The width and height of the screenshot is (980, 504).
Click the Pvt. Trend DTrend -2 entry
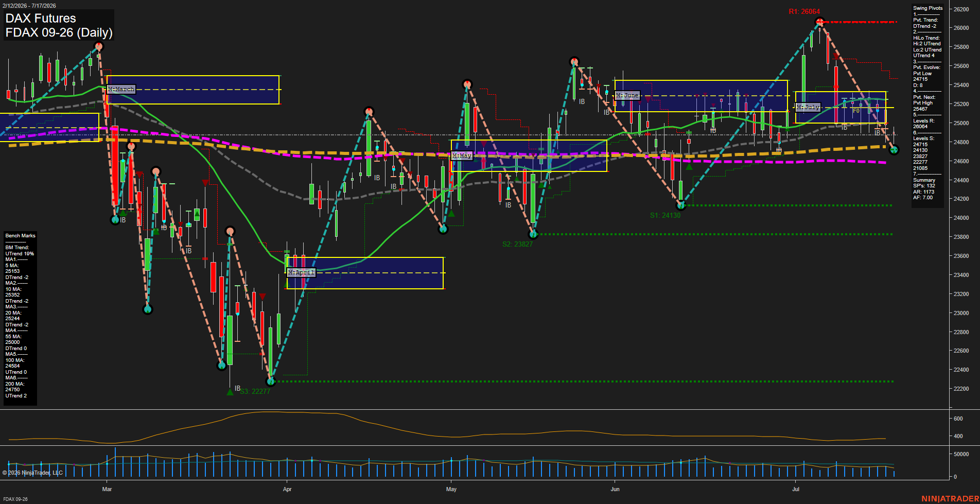pyautogui.click(x=925, y=23)
